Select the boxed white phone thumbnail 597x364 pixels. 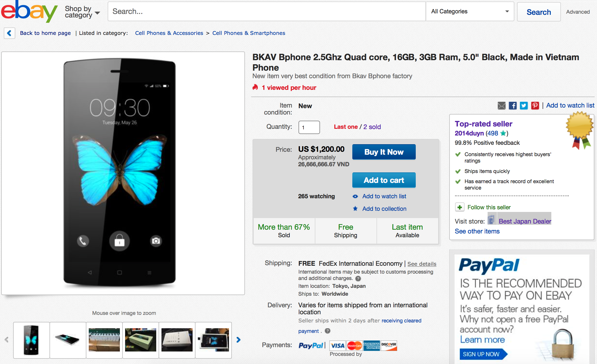177,340
